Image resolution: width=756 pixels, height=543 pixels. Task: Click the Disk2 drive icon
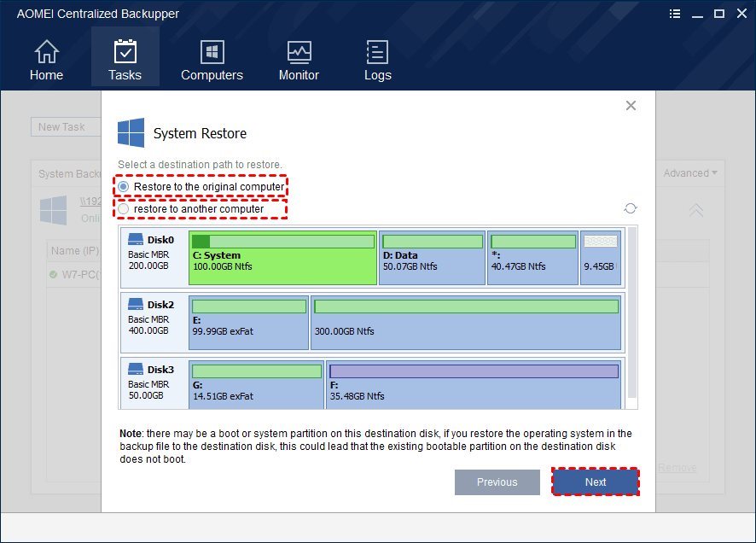pyautogui.click(x=136, y=304)
